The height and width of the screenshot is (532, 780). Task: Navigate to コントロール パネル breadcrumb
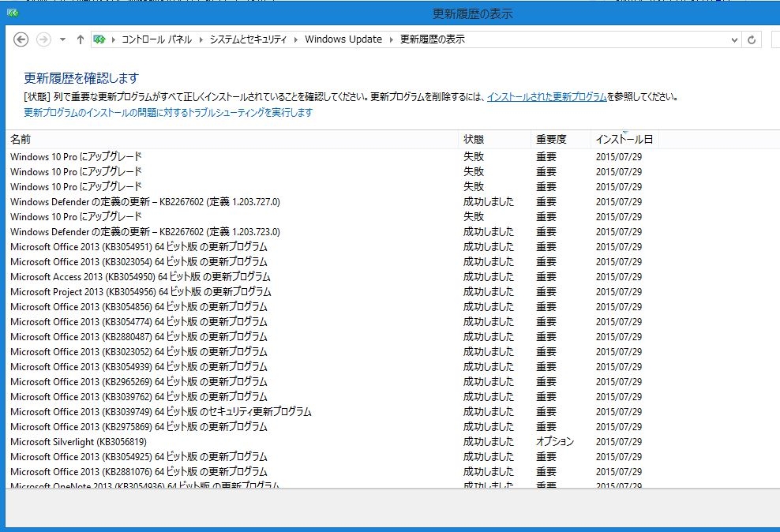156,39
